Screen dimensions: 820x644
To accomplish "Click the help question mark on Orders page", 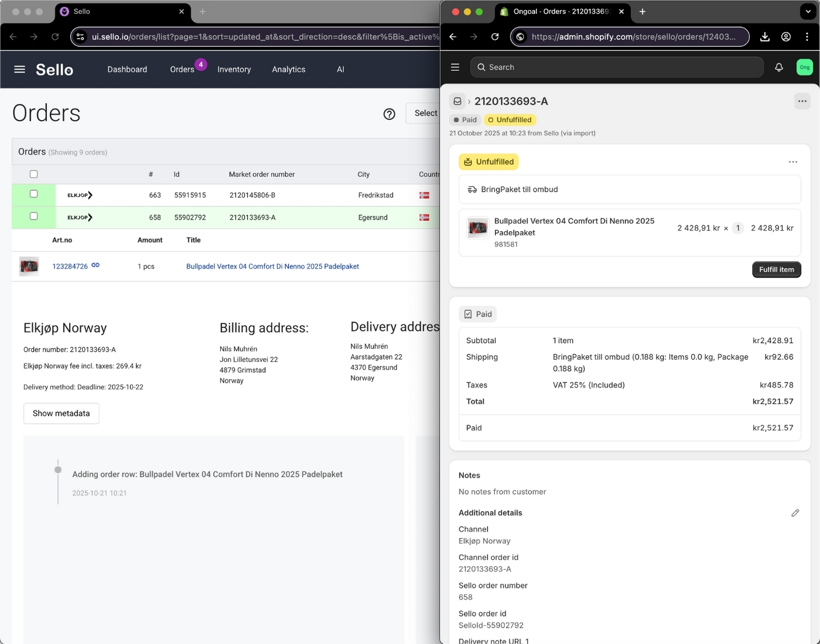I will 389,114.
